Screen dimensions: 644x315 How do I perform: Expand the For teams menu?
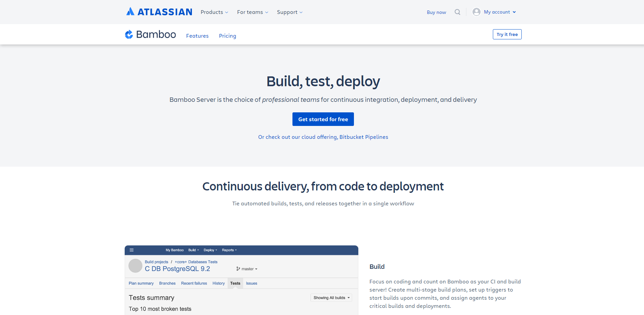click(x=253, y=12)
